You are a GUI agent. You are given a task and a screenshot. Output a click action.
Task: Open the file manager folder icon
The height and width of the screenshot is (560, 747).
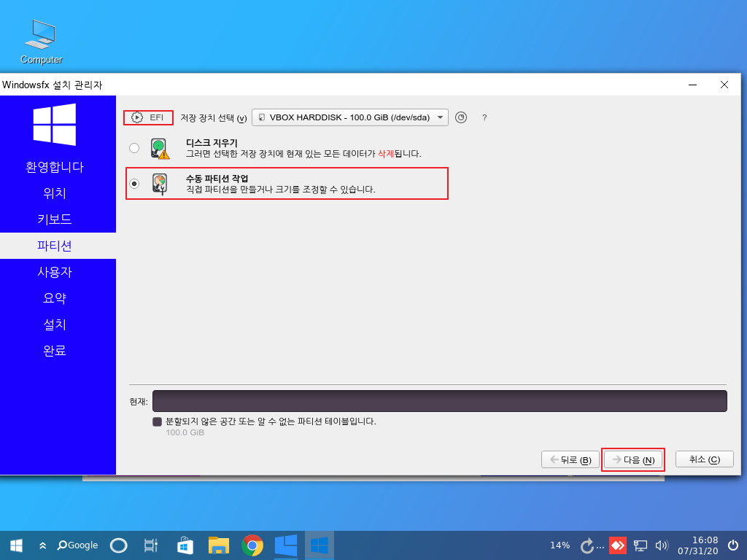point(219,545)
